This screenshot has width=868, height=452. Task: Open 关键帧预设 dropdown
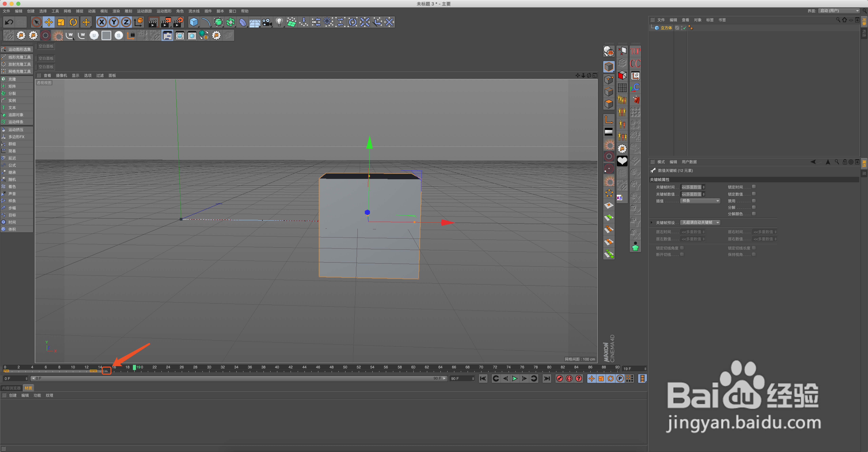(x=700, y=222)
